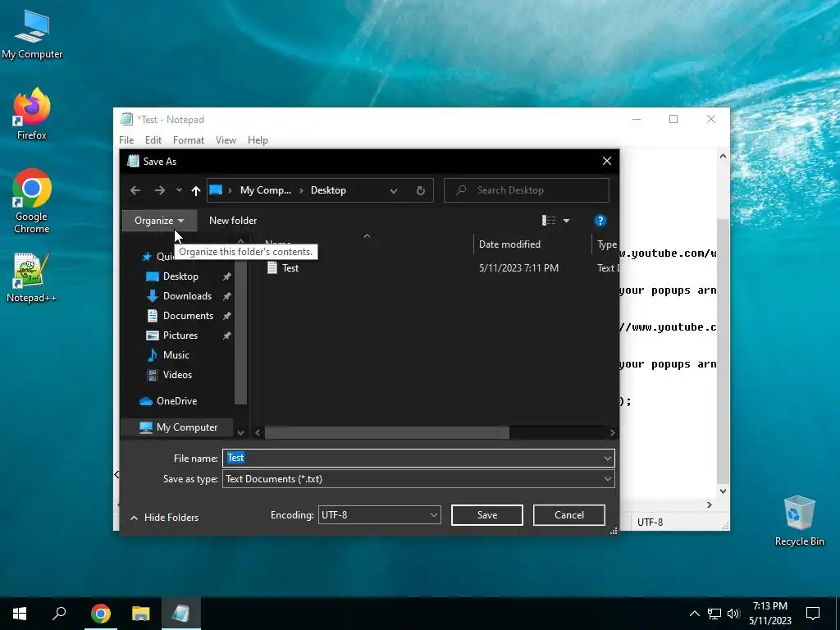Open the Organize menu

pyautogui.click(x=159, y=221)
